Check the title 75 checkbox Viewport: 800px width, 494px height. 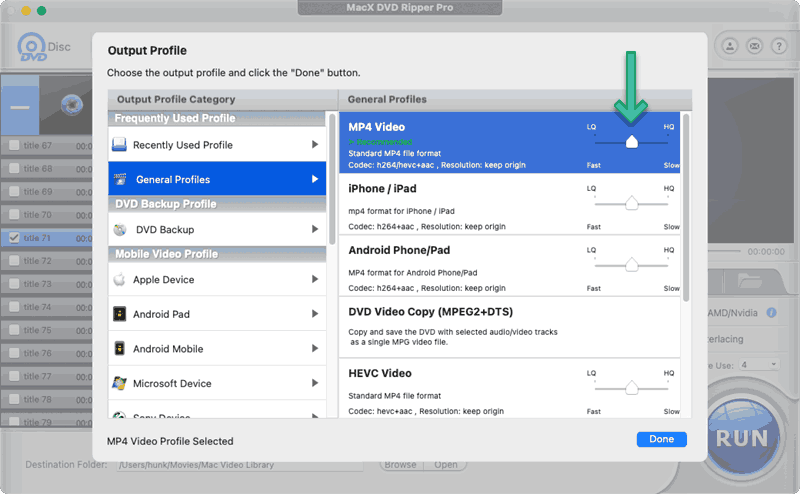tap(14, 330)
